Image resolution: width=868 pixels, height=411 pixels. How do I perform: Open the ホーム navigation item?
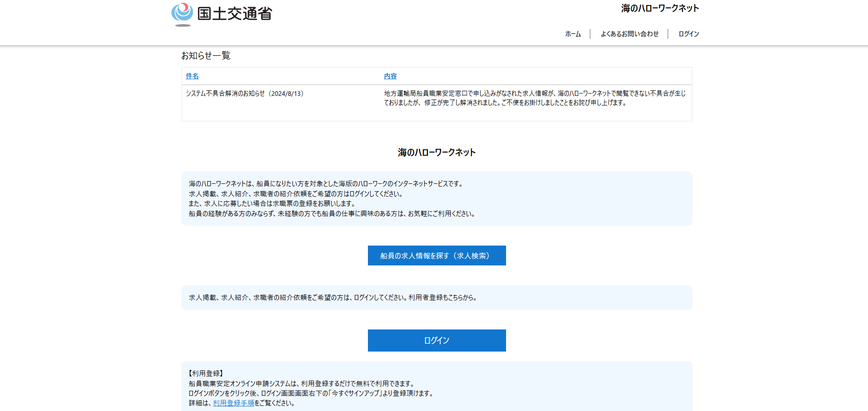573,34
